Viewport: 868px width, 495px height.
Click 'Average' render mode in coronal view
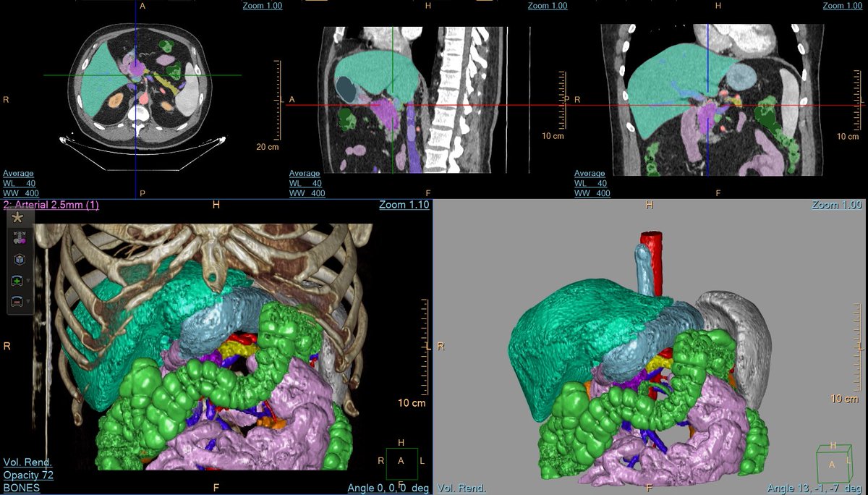pyautogui.click(x=590, y=174)
